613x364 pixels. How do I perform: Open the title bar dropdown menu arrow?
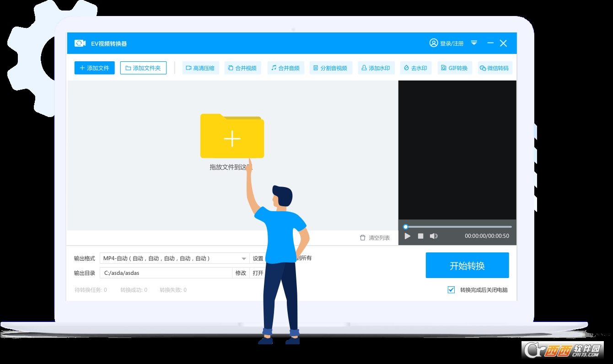pyautogui.click(x=474, y=43)
